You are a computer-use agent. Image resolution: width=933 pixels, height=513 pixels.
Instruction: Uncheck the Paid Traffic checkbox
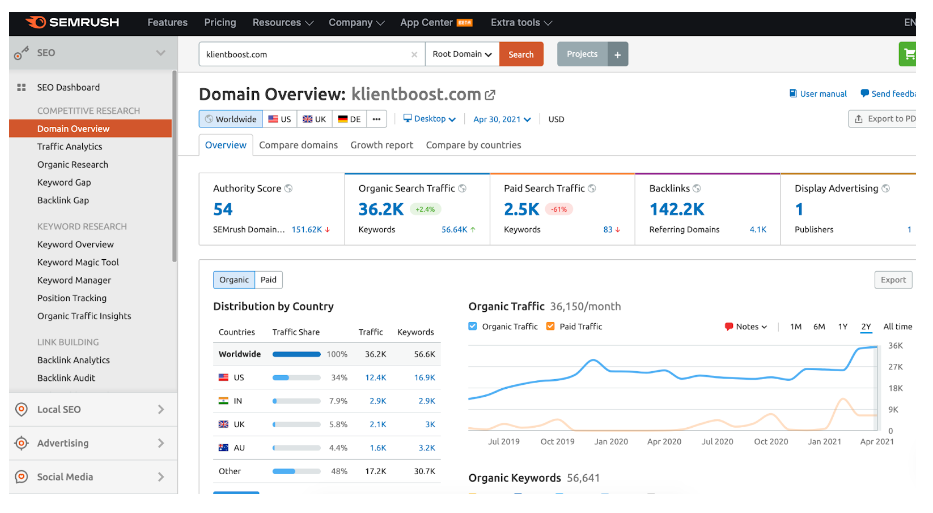click(550, 326)
